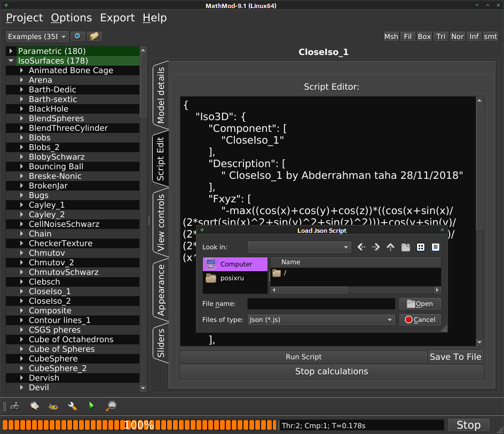Switch to the Script Edit tab

161,159
